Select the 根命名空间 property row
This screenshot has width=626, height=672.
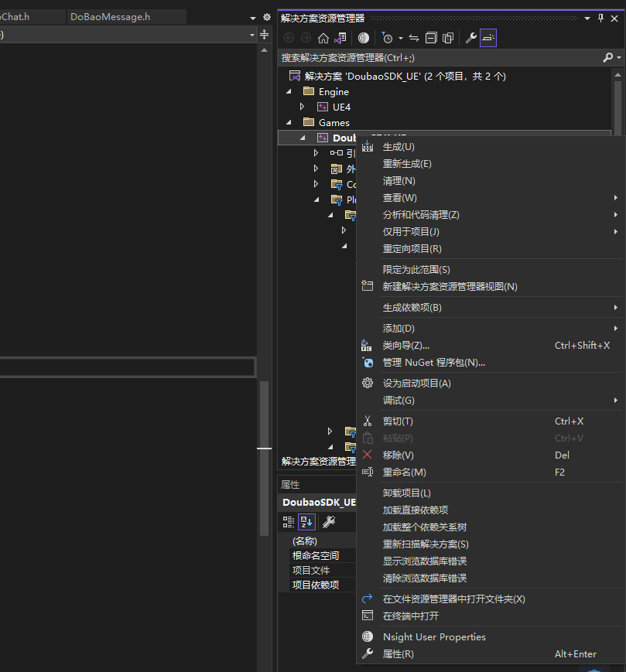[318, 556]
